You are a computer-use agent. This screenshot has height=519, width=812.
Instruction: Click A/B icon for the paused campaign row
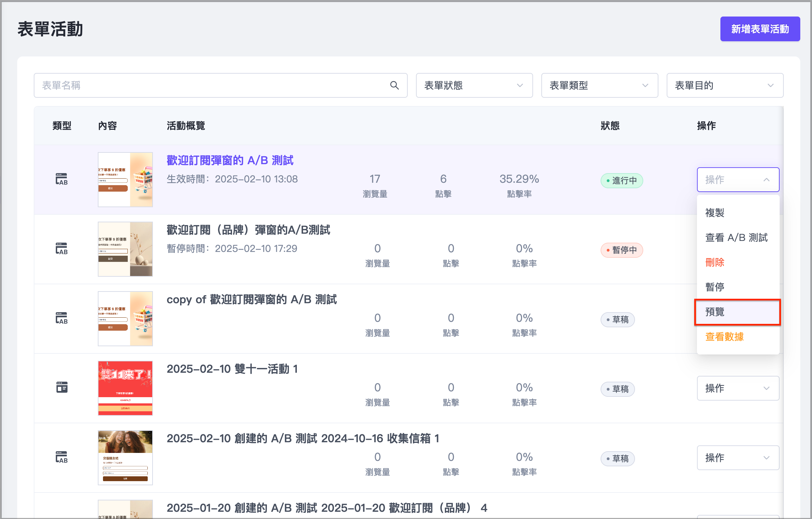[62, 249]
